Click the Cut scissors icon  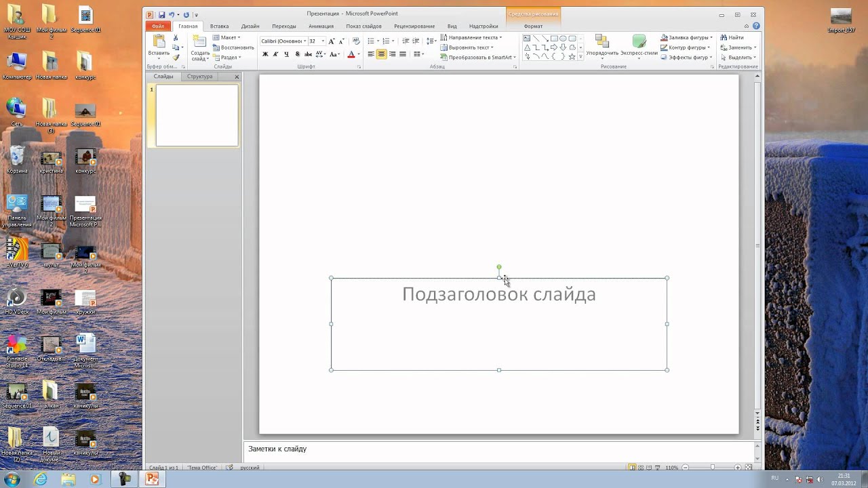(x=176, y=38)
